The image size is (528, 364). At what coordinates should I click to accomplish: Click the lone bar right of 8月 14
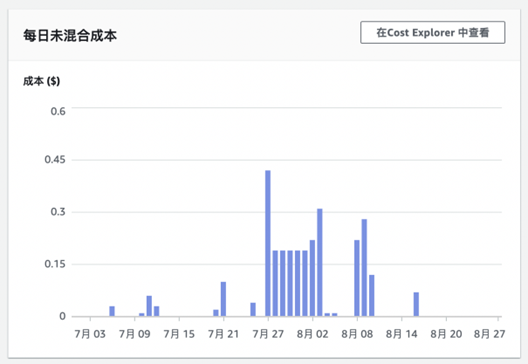416,304
